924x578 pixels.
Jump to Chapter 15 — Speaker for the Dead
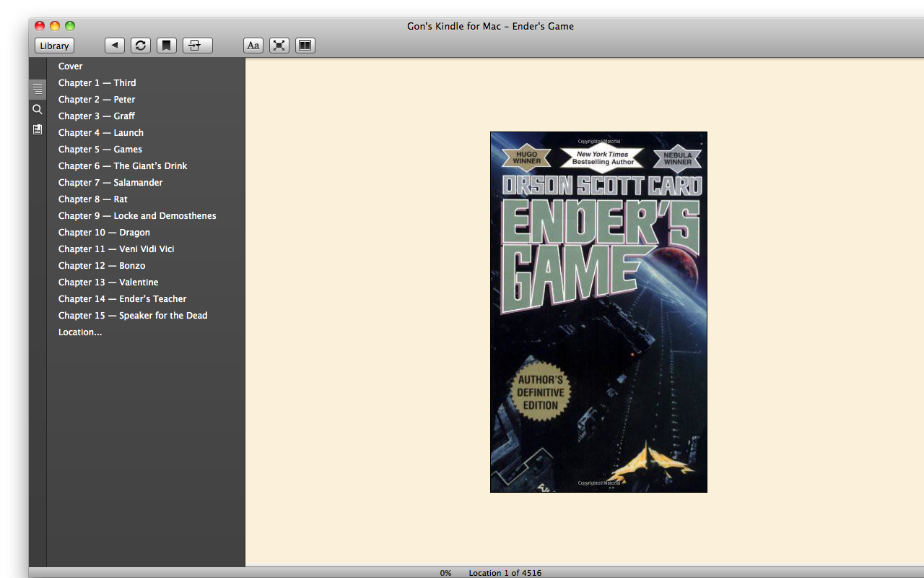click(133, 316)
